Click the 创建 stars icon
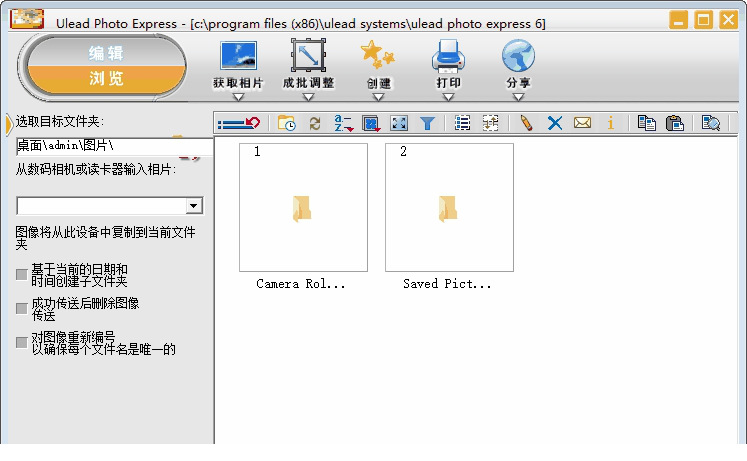 tap(378, 55)
